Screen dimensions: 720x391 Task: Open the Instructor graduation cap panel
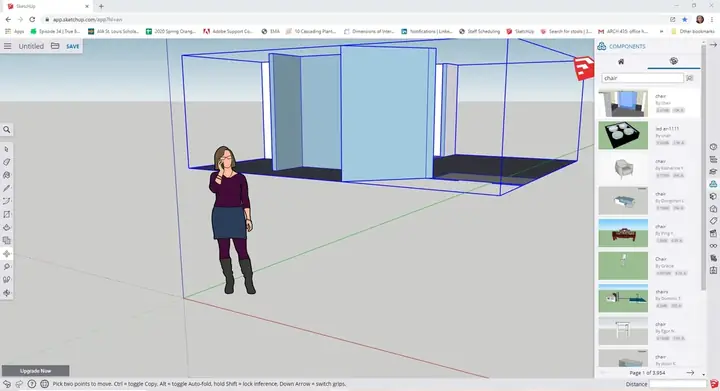(x=713, y=172)
